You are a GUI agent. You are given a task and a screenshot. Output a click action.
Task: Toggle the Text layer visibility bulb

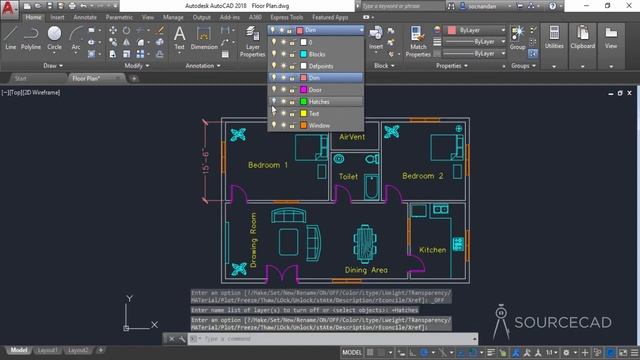click(273, 113)
